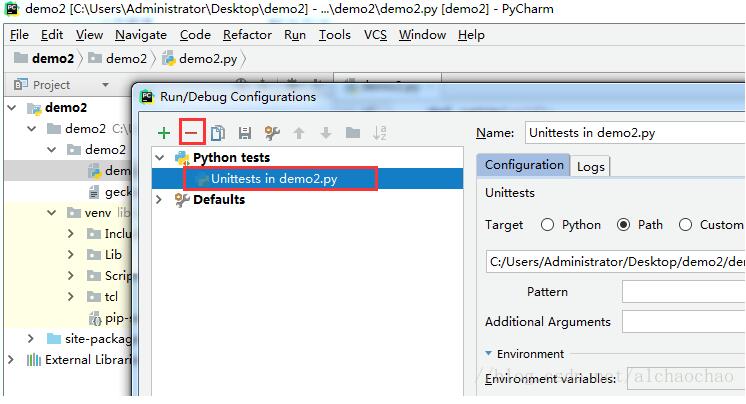Click the site-packages folder icon

pyautogui.click(x=54, y=339)
